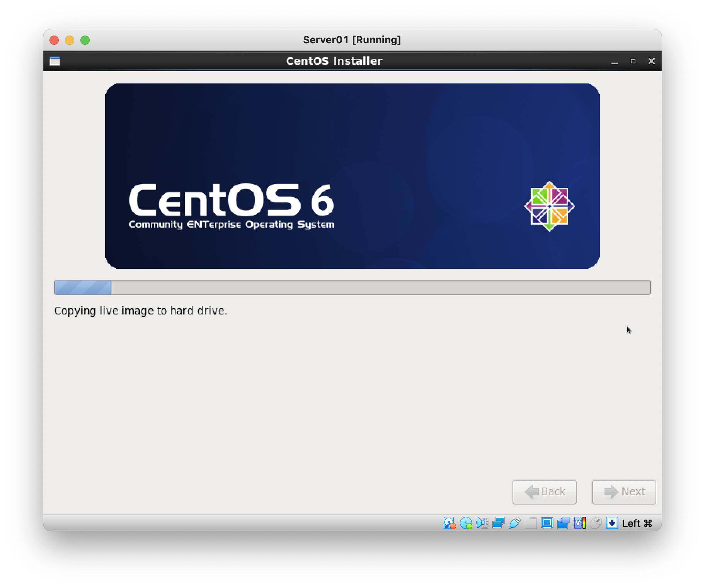Click the CentOS pinwheel logo

(x=549, y=206)
